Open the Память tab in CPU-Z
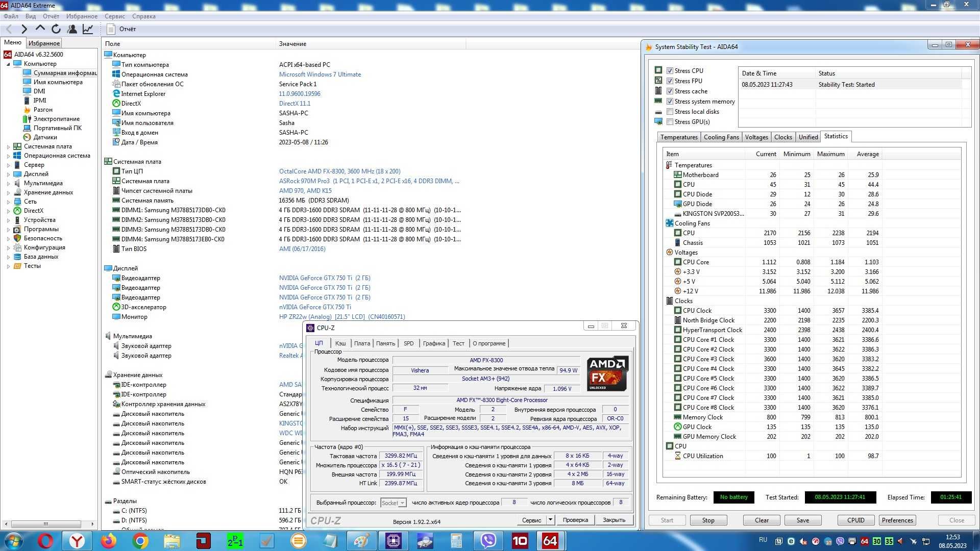Image resolution: width=980 pixels, height=551 pixels. (x=385, y=343)
